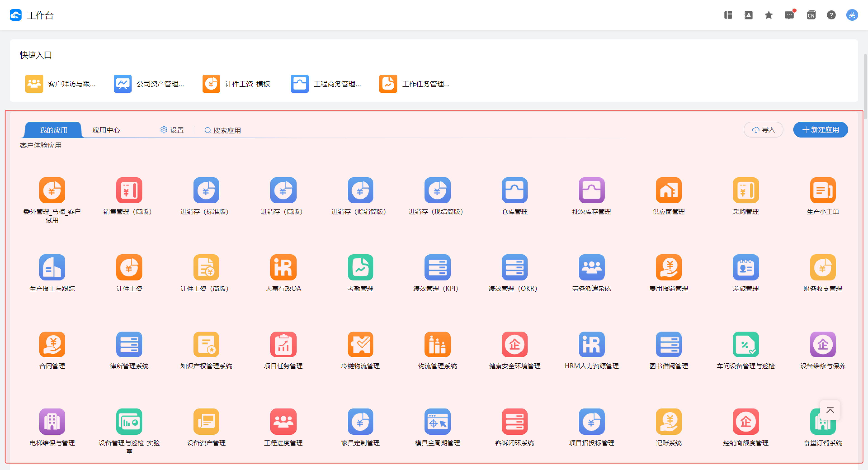Launch the 律所管理系统 app
The image size is (868, 470).
tap(129, 344)
